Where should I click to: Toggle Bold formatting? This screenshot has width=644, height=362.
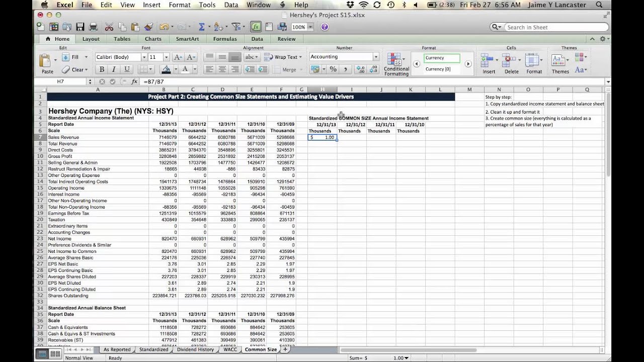click(102, 69)
